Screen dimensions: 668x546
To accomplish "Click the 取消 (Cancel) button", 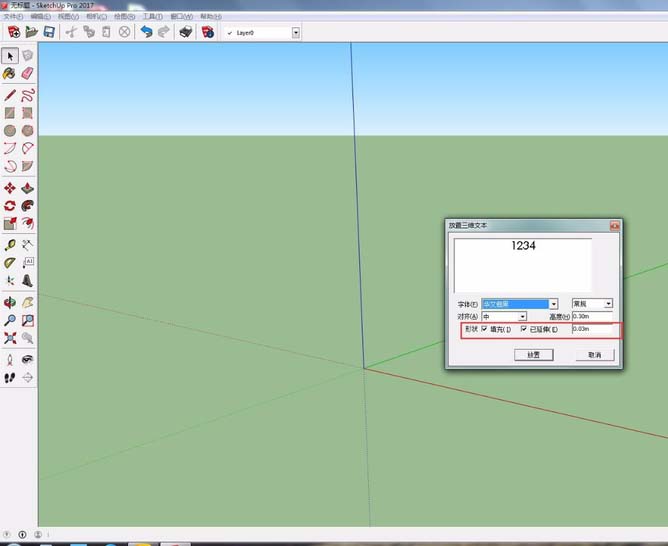I will [x=595, y=355].
